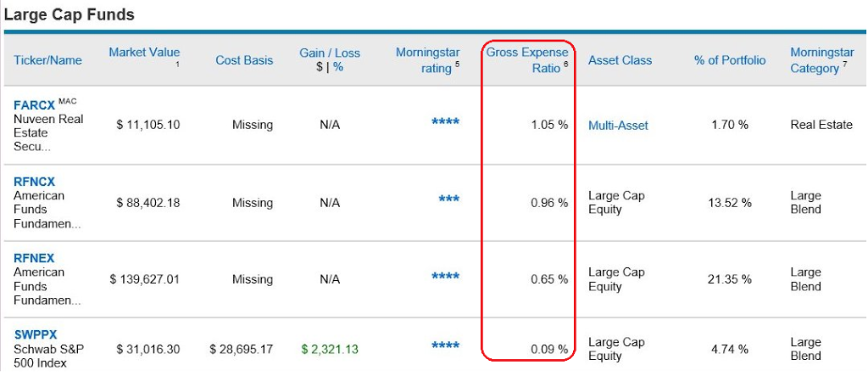Sort by Cost Basis column header
This screenshot has height=376, width=868.
point(244,60)
